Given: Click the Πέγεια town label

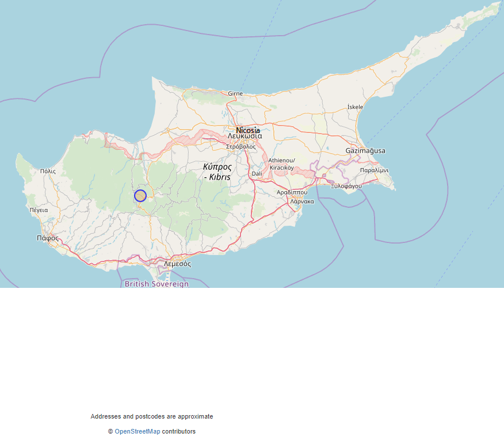Looking at the screenshot, I should coord(39,210).
